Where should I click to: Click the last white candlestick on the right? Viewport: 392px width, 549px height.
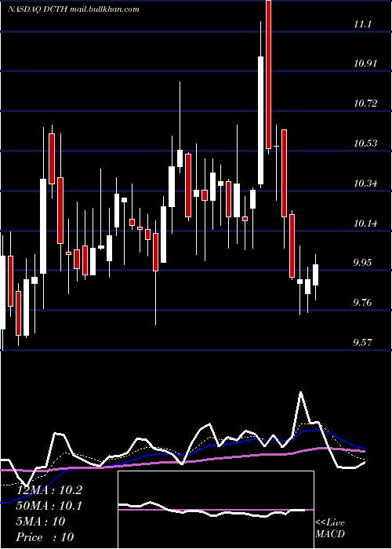315,274
